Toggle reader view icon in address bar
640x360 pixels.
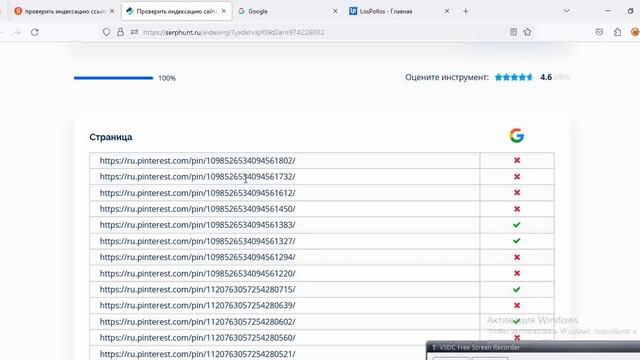(x=513, y=32)
